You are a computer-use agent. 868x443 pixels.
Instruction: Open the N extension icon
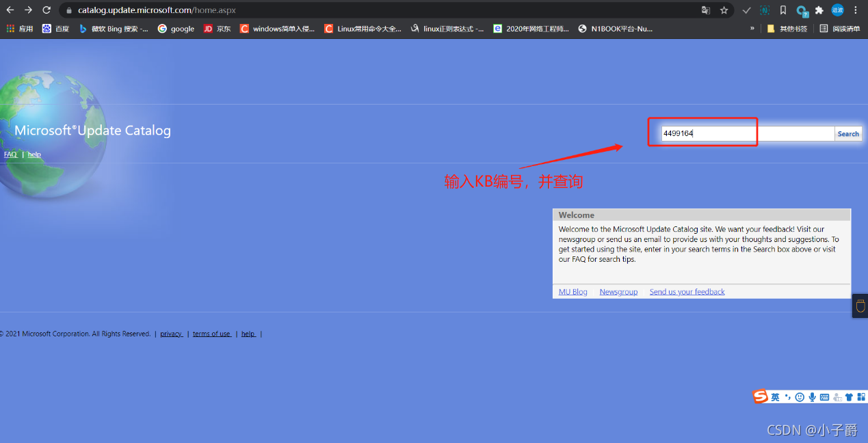click(x=765, y=10)
